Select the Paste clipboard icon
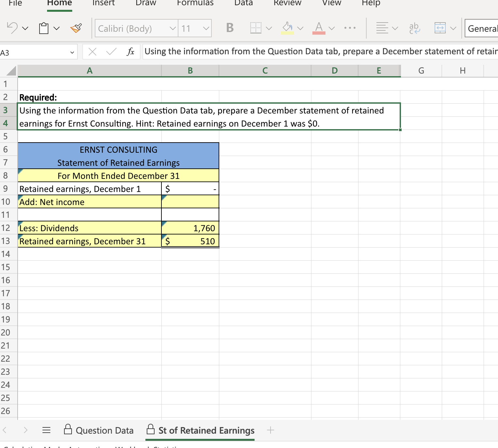 (x=44, y=28)
